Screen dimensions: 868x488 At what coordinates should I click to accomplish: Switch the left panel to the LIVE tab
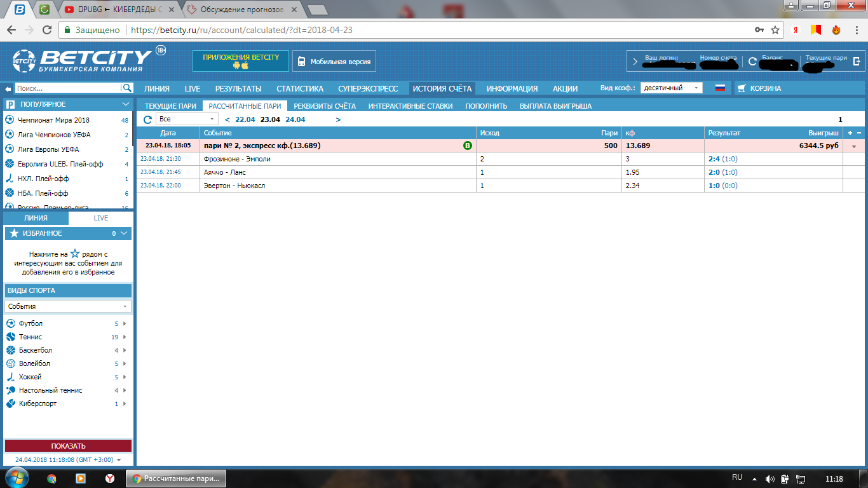101,218
